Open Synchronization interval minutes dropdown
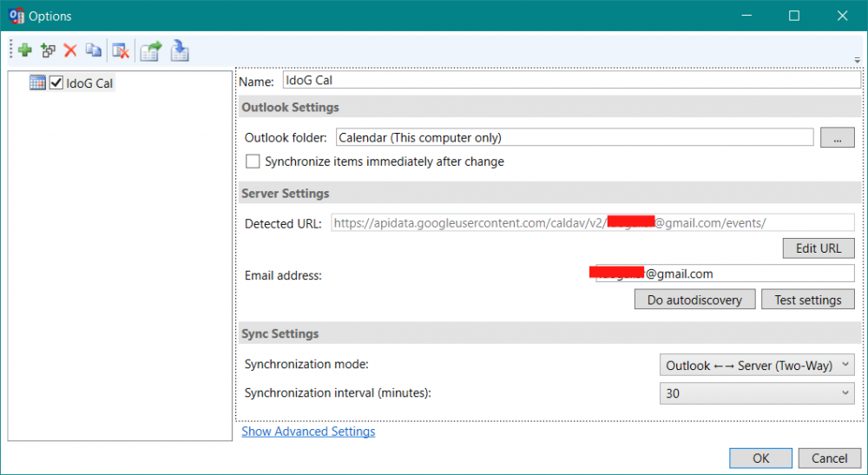The width and height of the screenshot is (868, 475). [x=757, y=393]
